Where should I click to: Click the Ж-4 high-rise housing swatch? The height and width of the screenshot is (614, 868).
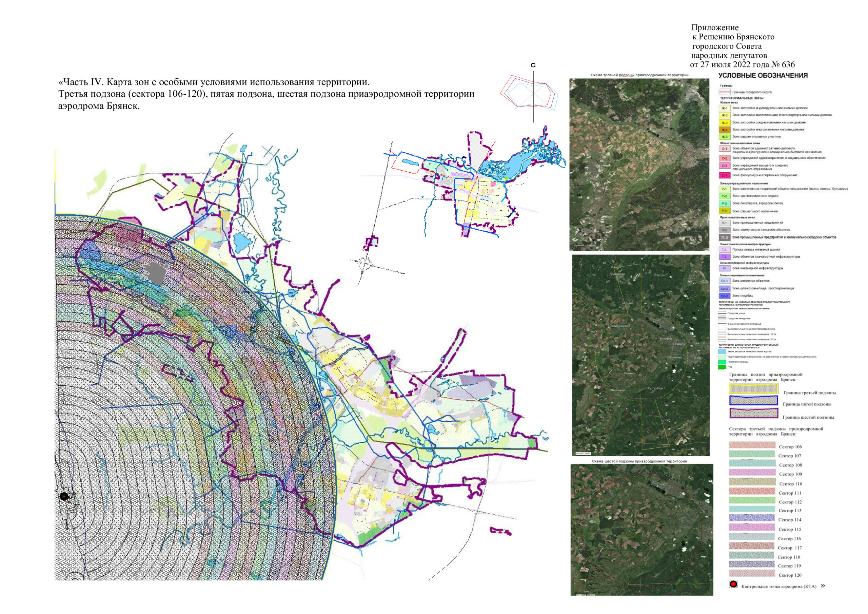tap(724, 130)
